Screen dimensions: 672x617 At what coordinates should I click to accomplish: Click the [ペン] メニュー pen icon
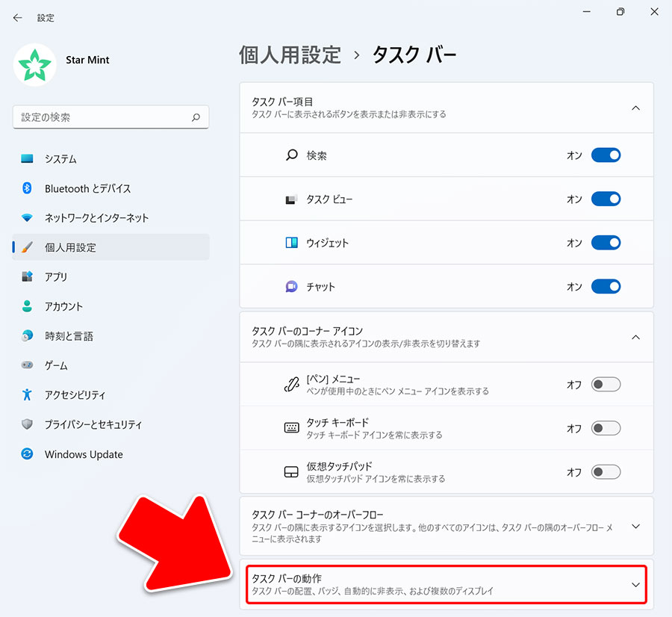point(292,384)
